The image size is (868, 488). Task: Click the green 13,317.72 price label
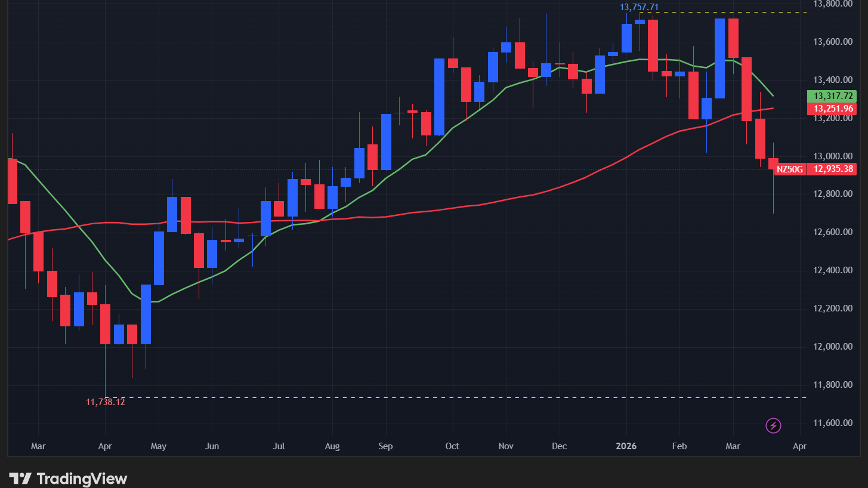tap(832, 96)
